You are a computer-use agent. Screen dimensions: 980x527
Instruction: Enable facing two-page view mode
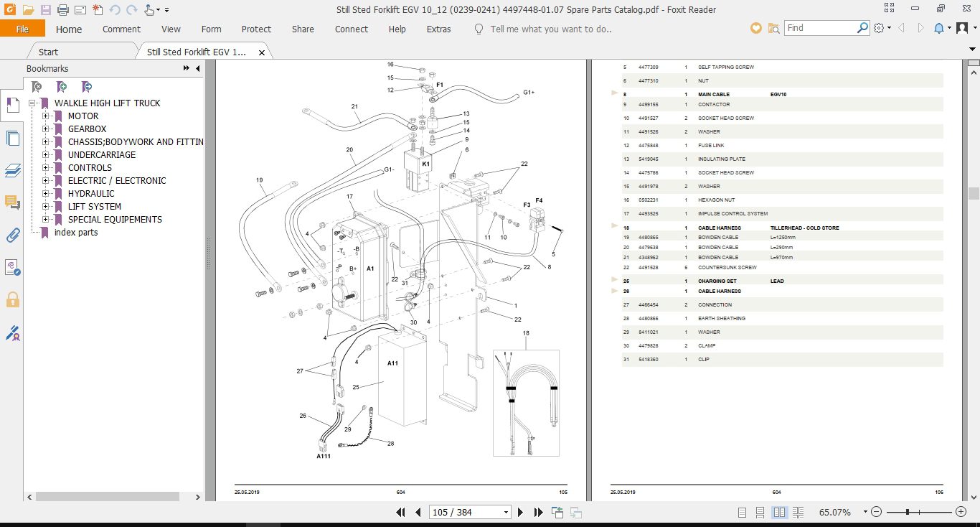[x=779, y=513]
